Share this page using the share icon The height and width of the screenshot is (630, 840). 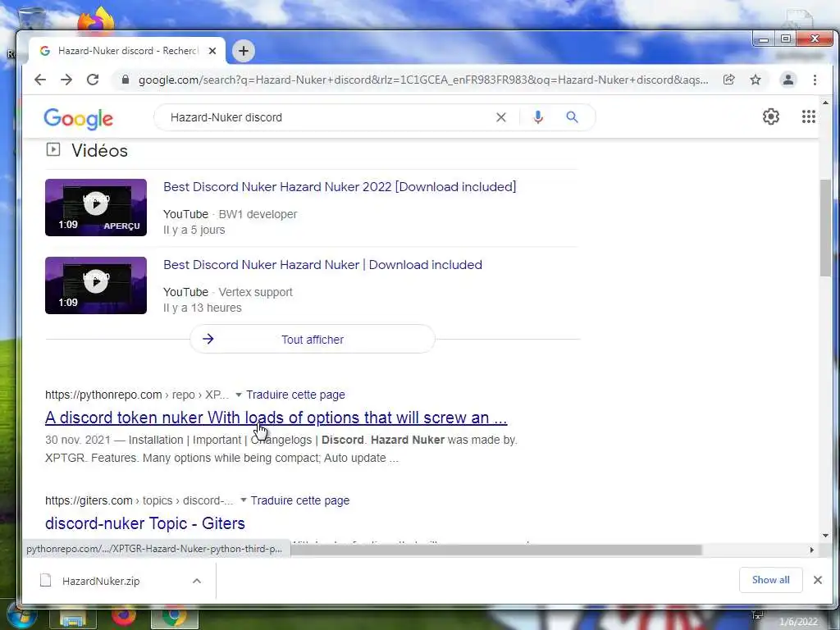click(x=728, y=80)
